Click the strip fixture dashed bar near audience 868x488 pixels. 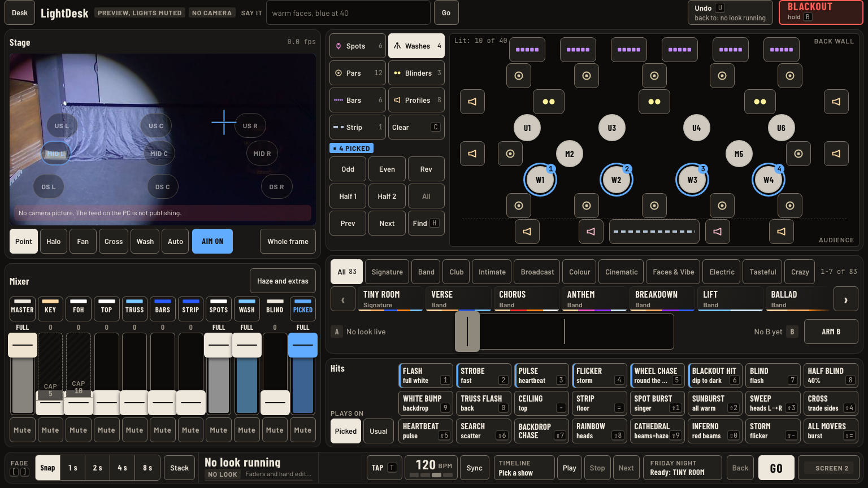(x=654, y=232)
